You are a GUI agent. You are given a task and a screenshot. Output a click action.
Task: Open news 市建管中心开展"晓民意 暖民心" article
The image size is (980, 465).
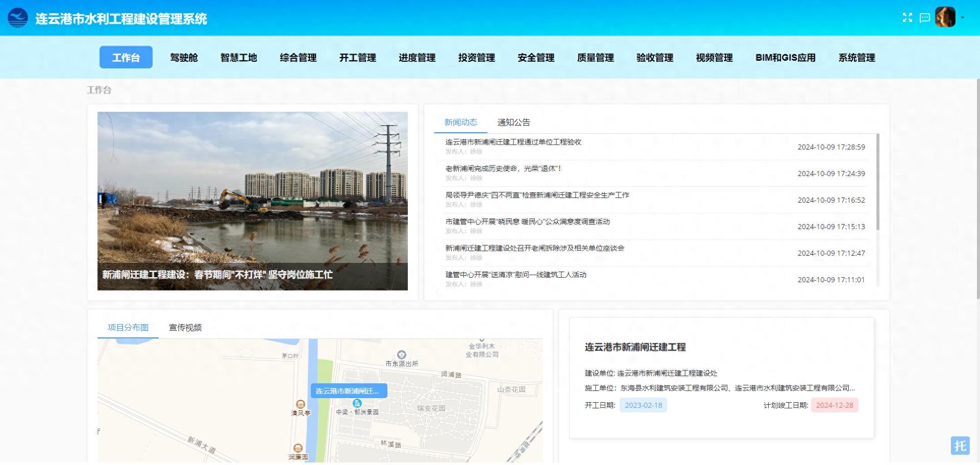click(x=528, y=222)
